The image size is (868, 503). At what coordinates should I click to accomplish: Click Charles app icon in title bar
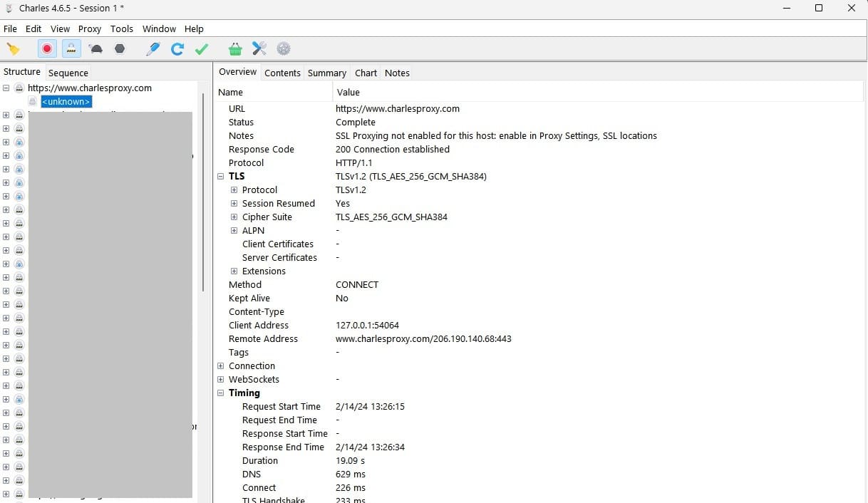pyautogui.click(x=9, y=9)
